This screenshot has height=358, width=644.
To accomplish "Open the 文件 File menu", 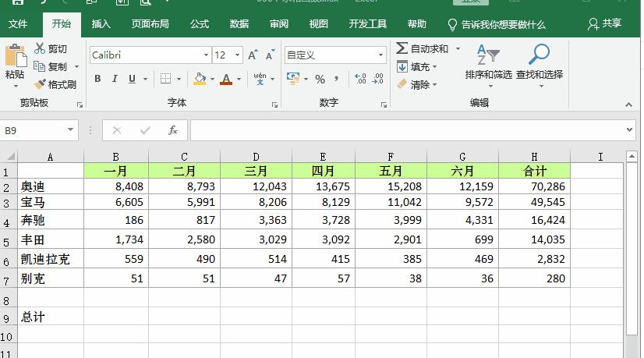I will 18,24.
